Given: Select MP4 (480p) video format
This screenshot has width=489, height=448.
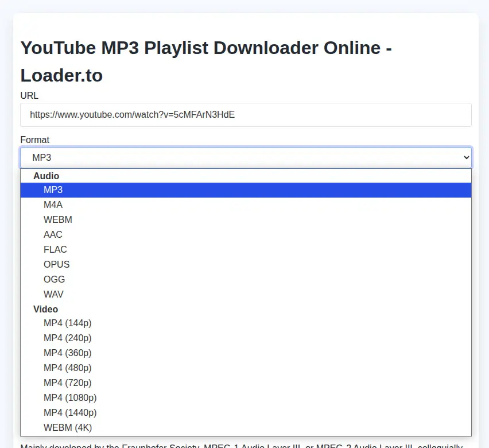Looking at the screenshot, I should (246, 368).
